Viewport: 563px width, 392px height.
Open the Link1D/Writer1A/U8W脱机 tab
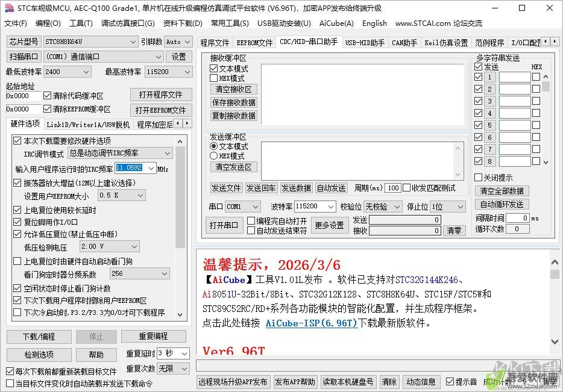(x=88, y=125)
